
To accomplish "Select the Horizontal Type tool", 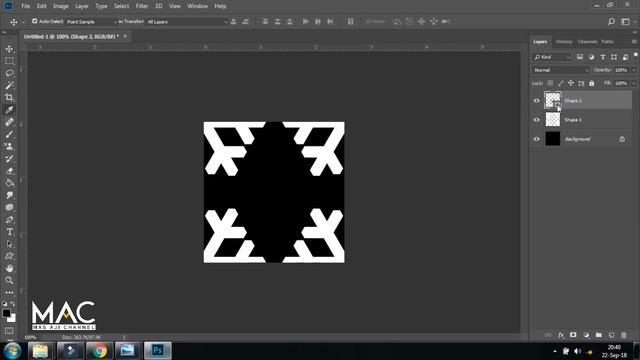I will pos(9,232).
